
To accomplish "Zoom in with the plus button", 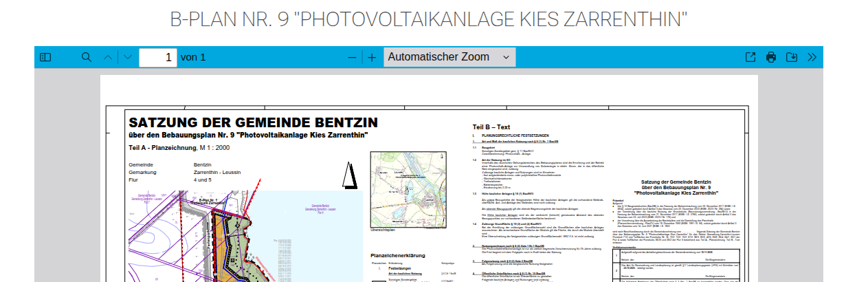I will (x=372, y=57).
